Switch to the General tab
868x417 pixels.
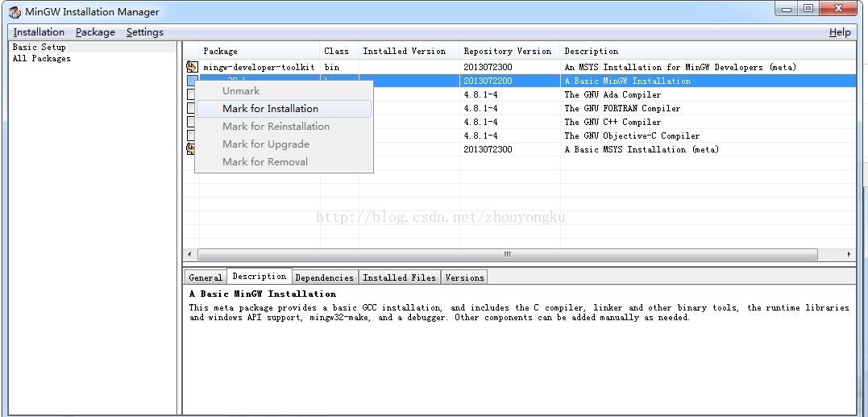pos(206,277)
